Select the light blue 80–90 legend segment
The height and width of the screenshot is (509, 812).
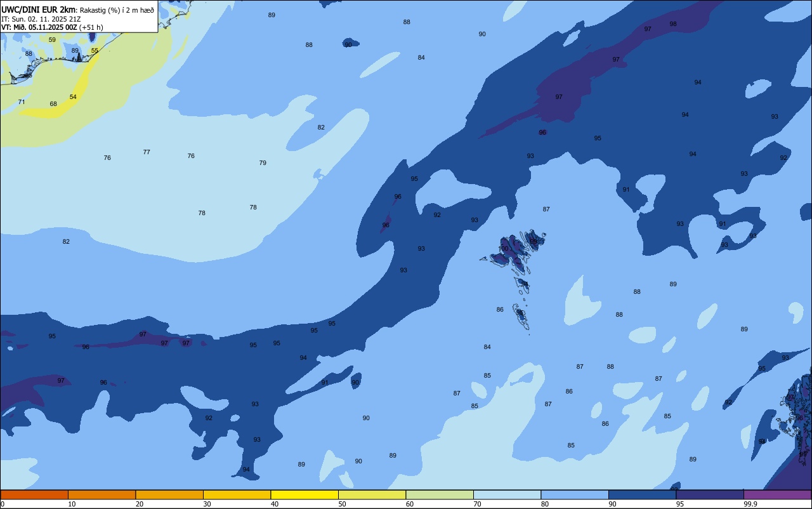coord(575,494)
